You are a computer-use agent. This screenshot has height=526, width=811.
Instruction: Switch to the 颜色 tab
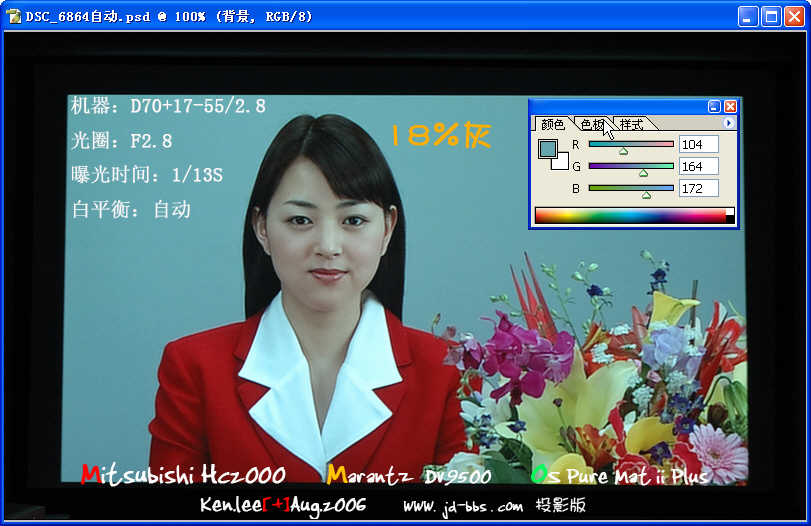click(x=553, y=124)
